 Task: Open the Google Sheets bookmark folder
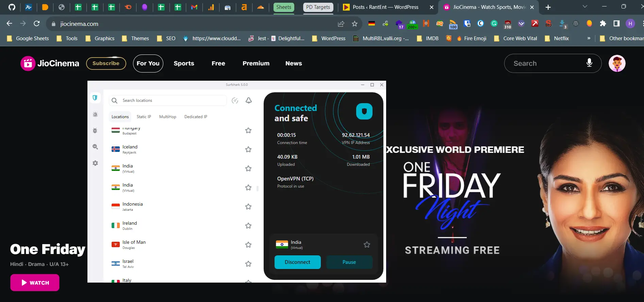[x=28, y=38]
